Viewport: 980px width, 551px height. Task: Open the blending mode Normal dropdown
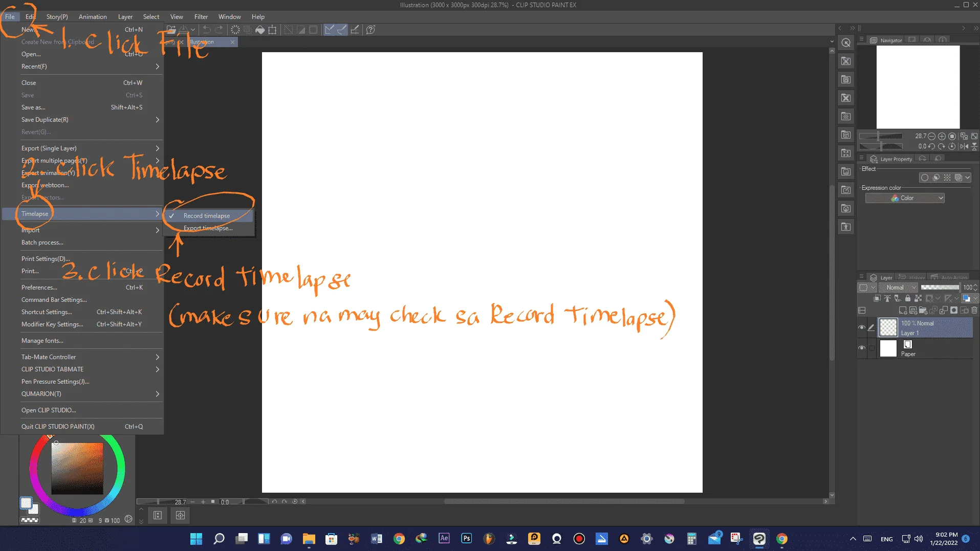click(x=899, y=288)
